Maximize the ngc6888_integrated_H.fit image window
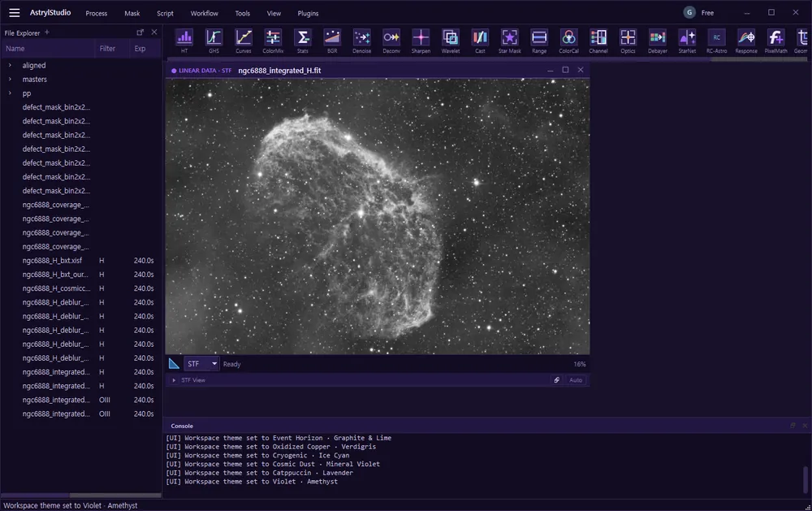The height and width of the screenshot is (511, 812). [565, 70]
